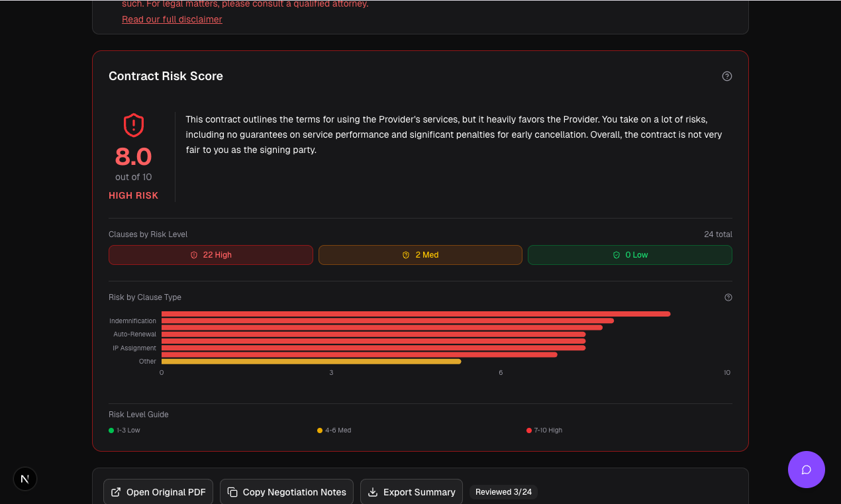Open the purple chat bubble assistant
This screenshot has width=841, height=504.
[x=806, y=469]
